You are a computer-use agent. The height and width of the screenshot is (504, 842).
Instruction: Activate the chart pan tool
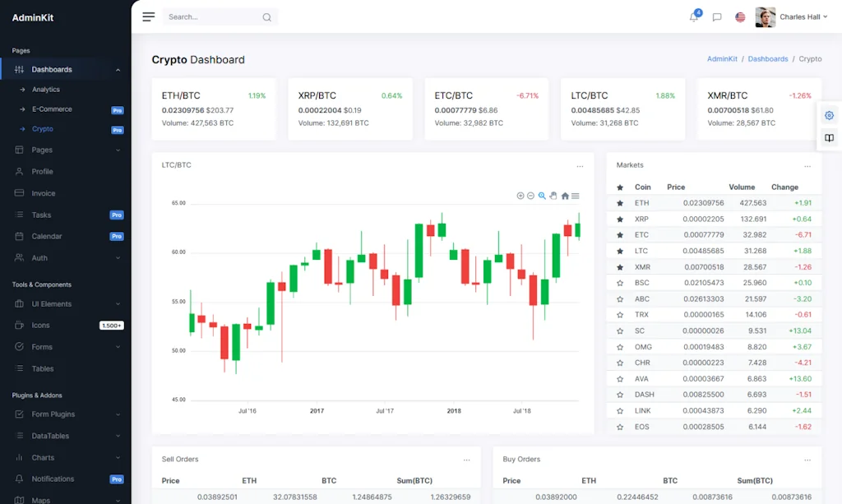[x=553, y=196]
